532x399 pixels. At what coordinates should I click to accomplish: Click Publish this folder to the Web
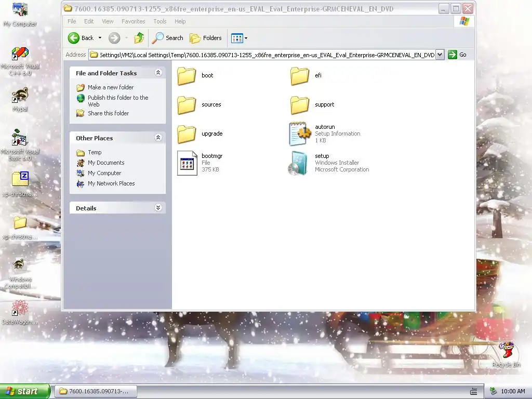pyautogui.click(x=118, y=101)
